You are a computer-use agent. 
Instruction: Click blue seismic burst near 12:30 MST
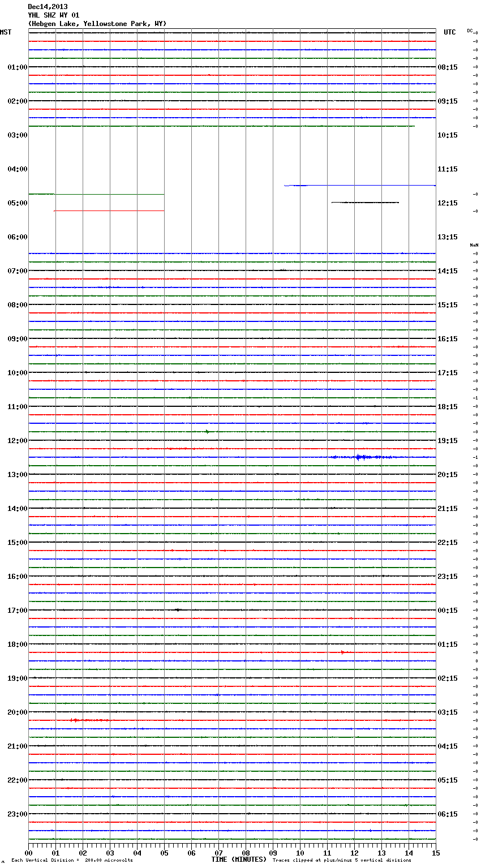coord(362,457)
